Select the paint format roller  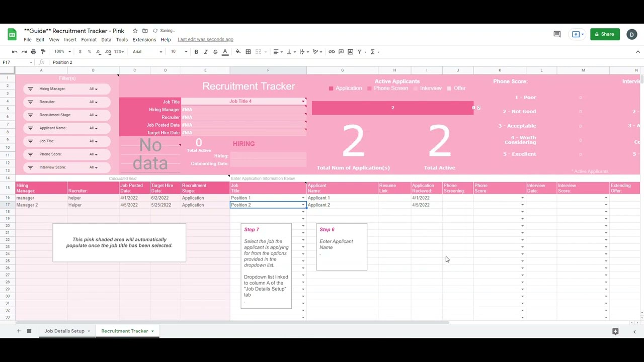pyautogui.click(x=43, y=52)
